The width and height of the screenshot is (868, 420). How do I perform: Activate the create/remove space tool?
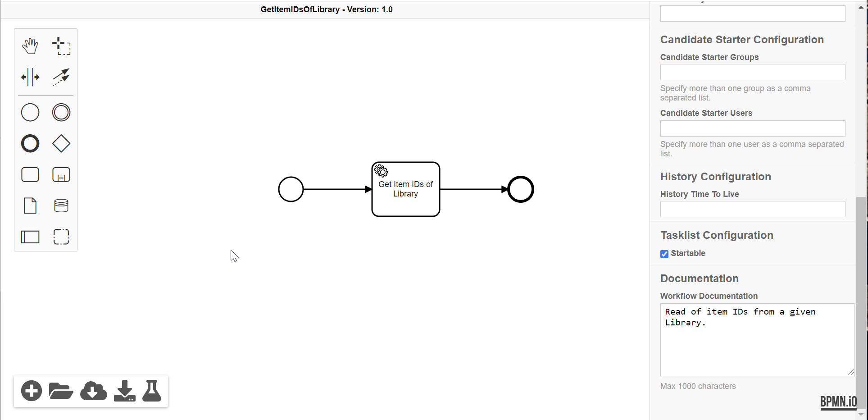coord(30,77)
